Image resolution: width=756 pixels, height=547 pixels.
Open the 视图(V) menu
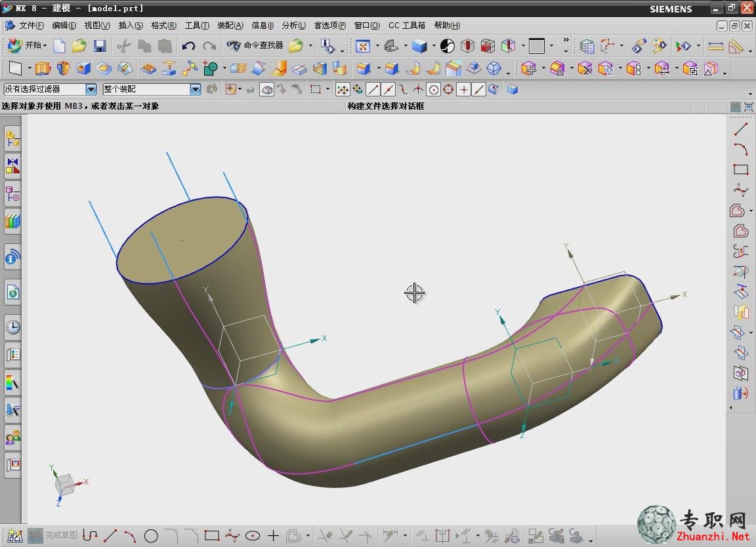pos(97,26)
